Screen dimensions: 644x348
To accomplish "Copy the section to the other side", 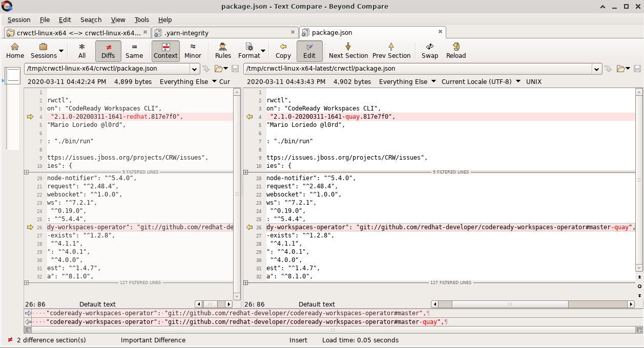I will click(x=283, y=51).
